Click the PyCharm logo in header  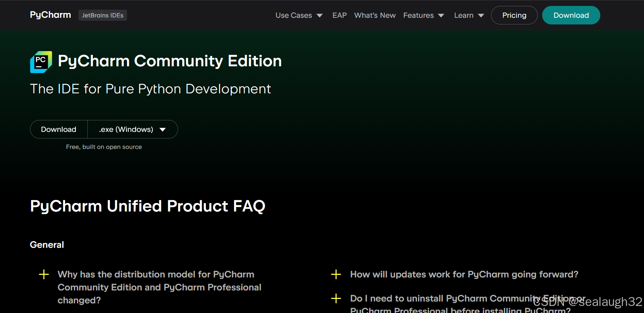click(50, 15)
